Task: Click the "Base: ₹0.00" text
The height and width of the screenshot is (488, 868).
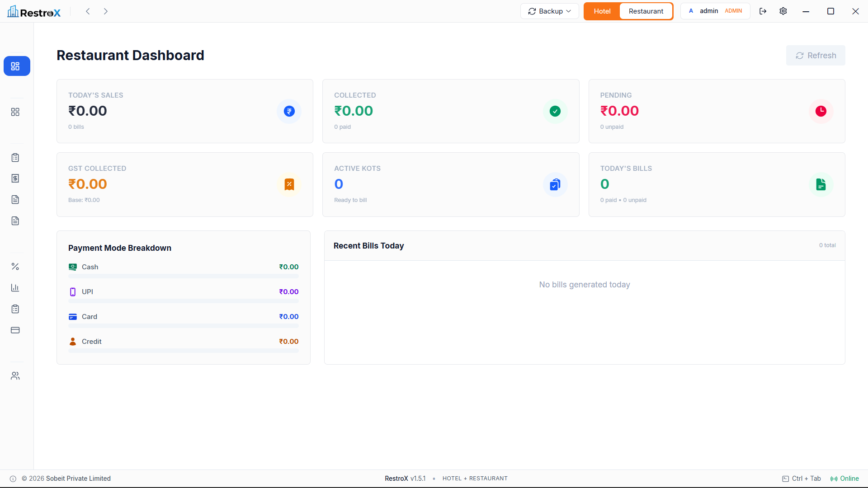Action: [84, 200]
